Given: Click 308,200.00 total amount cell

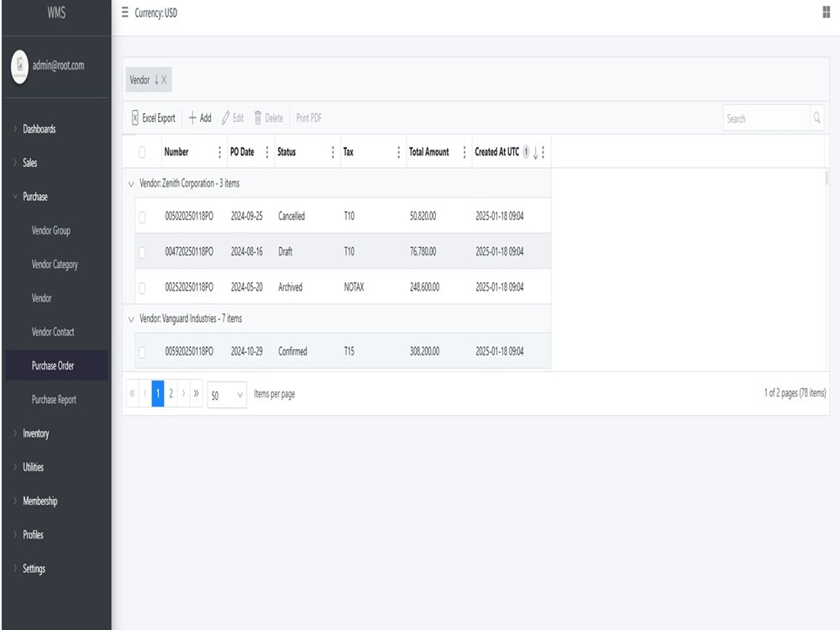Looking at the screenshot, I should 424,351.
